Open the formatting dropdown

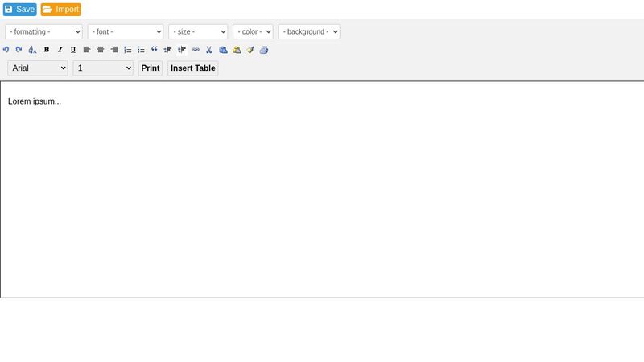pos(44,31)
